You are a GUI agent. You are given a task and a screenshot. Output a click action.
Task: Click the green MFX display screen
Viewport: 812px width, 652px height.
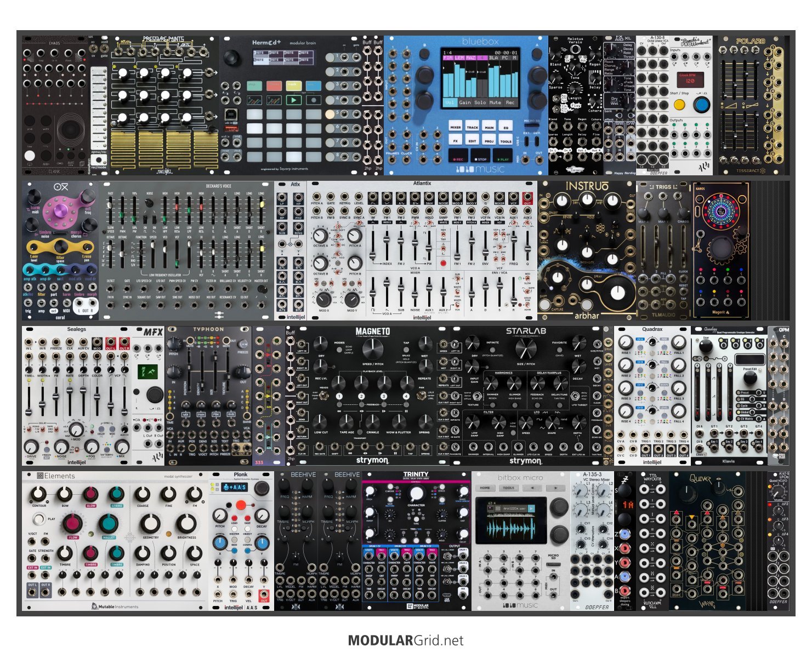[x=148, y=371]
